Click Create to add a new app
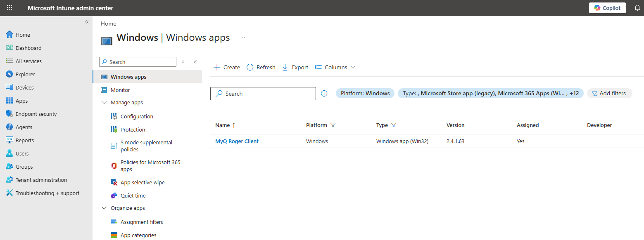 [226, 67]
